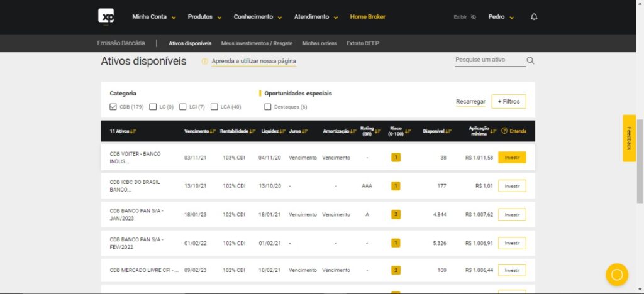Toggle the Exibir eye icon
The height and width of the screenshot is (294, 644).
click(x=474, y=18)
